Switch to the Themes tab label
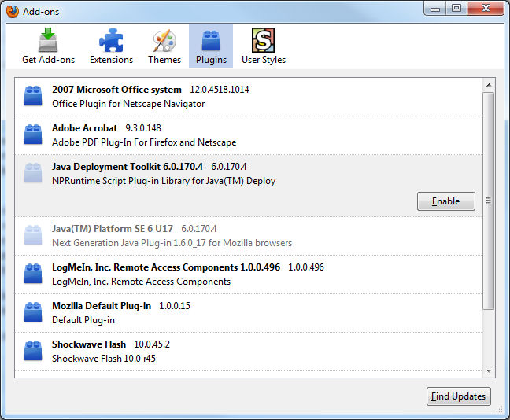Image resolution: width=510 pixels, height=420 pixels. (164, 60)
